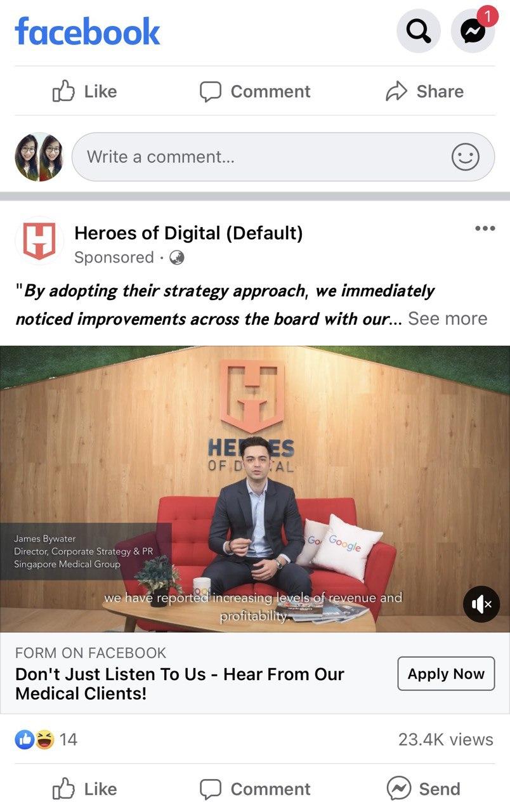Click the Apply Now button

click(x=446, y=674)
